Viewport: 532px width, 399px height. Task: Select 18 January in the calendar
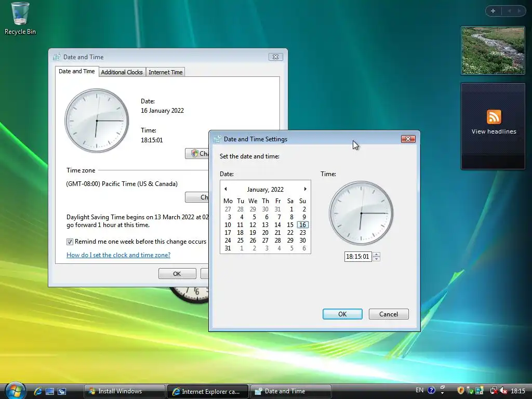click(x=240, y=232)
